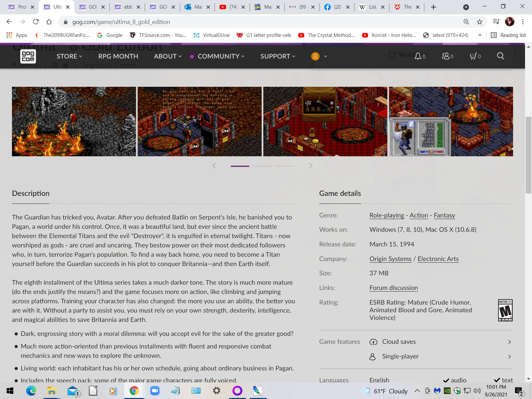Open the VirtualGIJoe bookmark
The image size is (532, 399).
click(x=211, y=35)
